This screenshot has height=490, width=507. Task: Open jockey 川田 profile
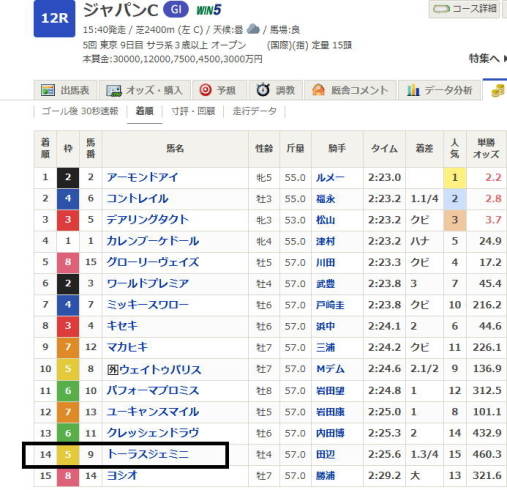click(325, 263)
